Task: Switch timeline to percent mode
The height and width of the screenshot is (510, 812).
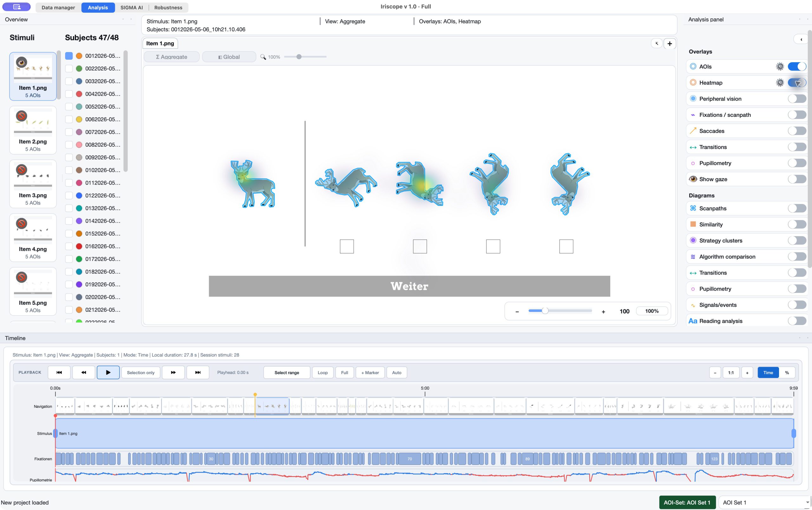Action: coord(787,373)
